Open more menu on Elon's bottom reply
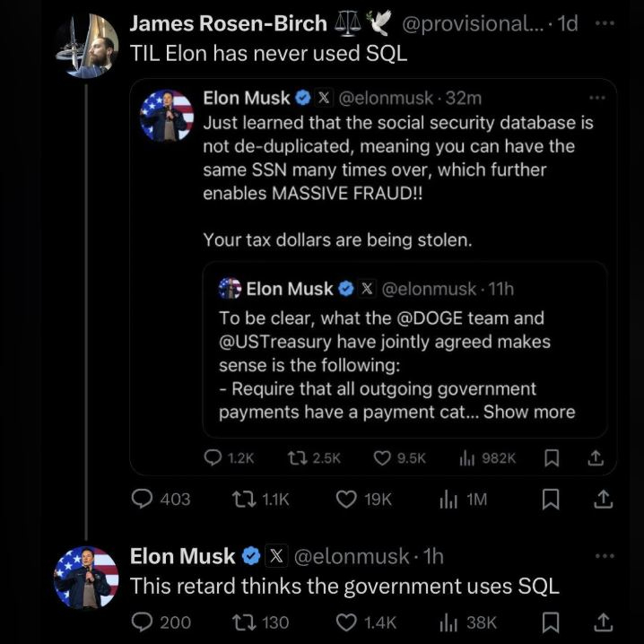This screenshot has height=644, width=644. click(x=605, y=556)
